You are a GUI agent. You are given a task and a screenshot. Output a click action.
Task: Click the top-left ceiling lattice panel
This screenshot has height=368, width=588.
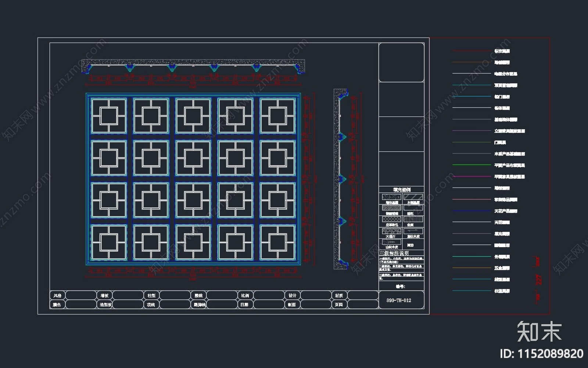point(109,116)
